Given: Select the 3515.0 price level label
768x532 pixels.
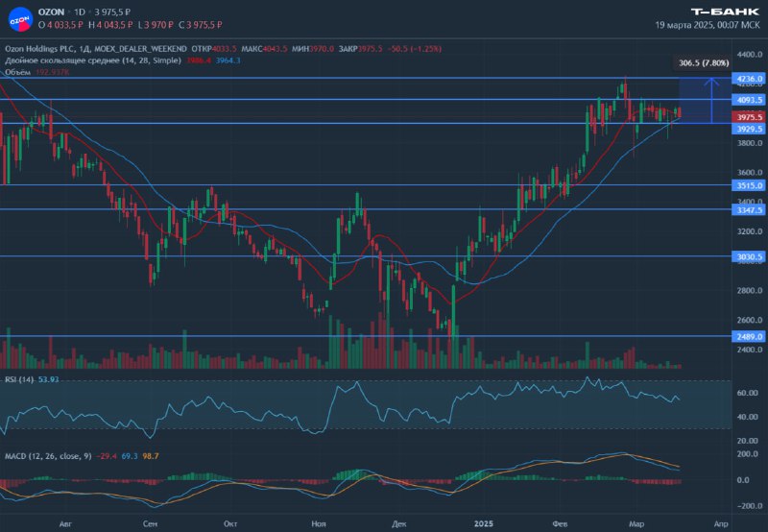Looking at the screenshot, I should [x=749, y=185].
